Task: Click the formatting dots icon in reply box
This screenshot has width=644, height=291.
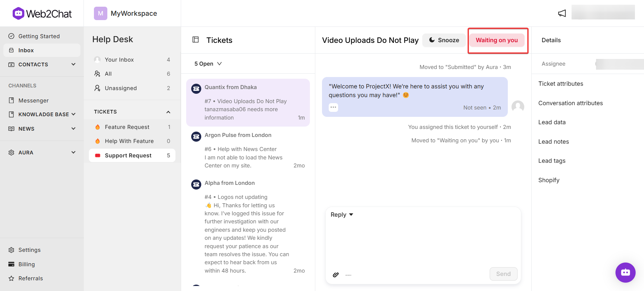Action: click(348, 275)
